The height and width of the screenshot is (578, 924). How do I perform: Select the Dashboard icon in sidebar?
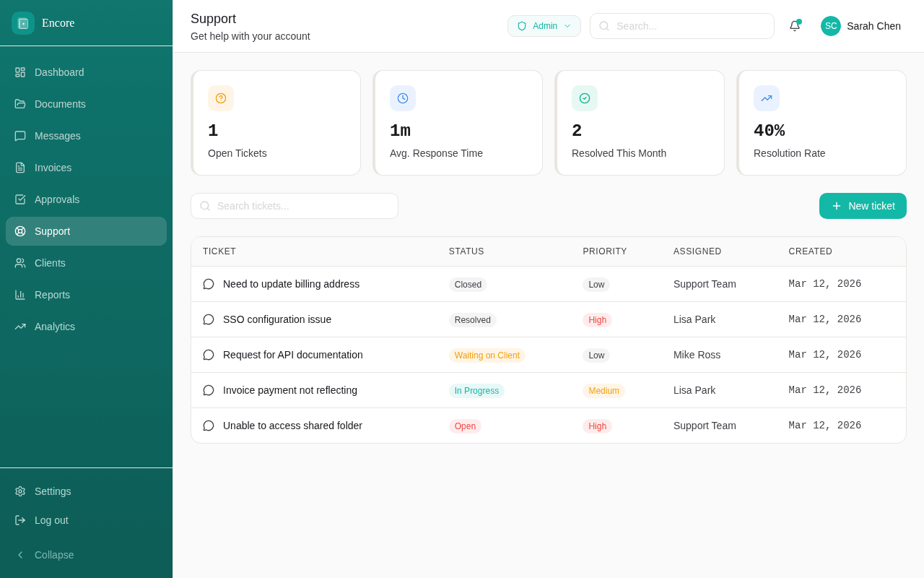tap(20, 72)
